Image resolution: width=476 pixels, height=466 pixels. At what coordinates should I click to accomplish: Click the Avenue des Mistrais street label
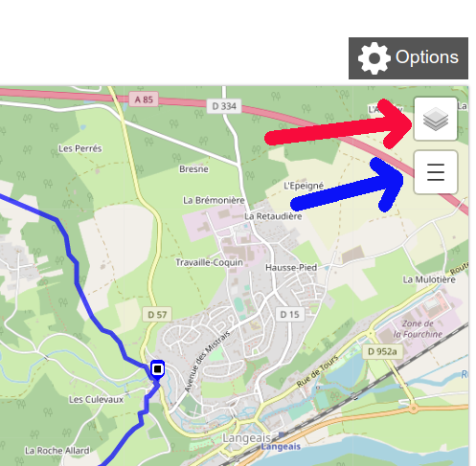(207, 362)
